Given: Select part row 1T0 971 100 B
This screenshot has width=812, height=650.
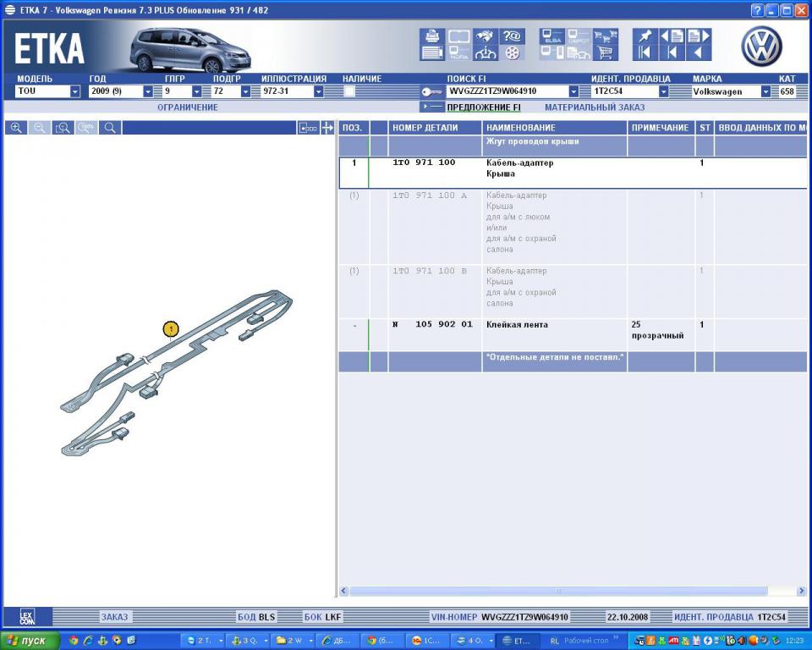Looking at the screenshot, I should [x=573, y=291].
